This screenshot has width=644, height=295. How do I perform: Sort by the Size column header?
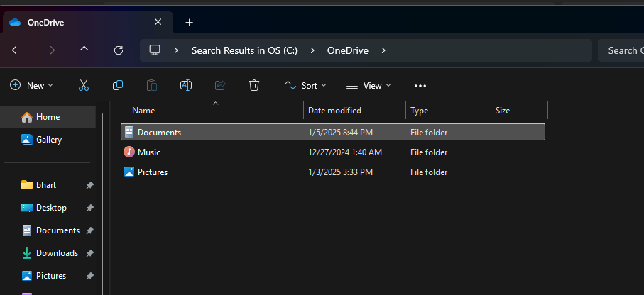tap(520, 111)
